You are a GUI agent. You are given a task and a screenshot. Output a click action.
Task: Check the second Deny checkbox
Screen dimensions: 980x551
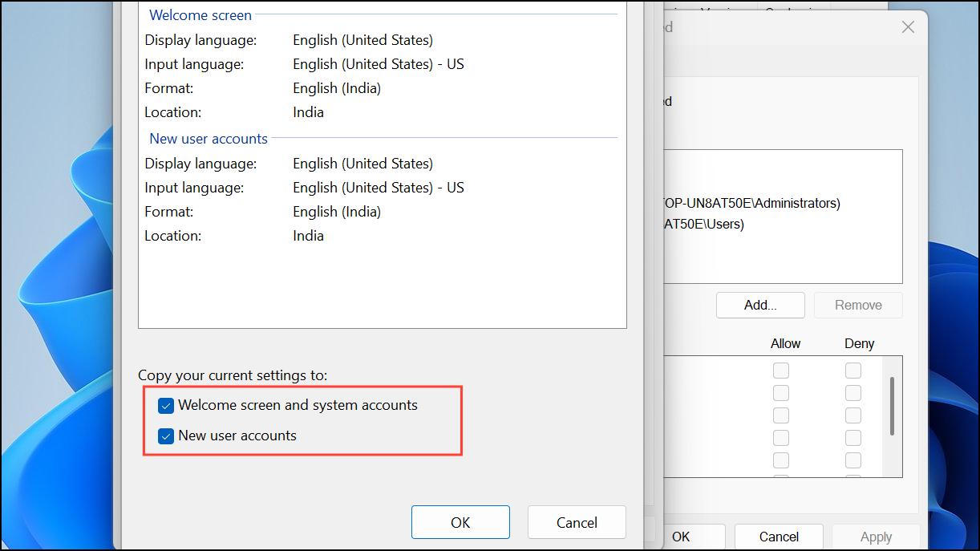click(x=853, y=393)
